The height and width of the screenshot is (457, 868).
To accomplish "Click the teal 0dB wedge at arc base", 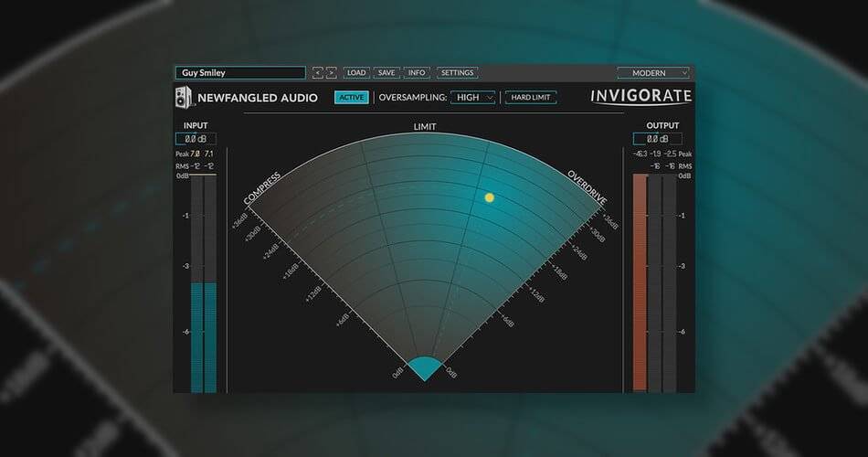I will tap(425, 368).
